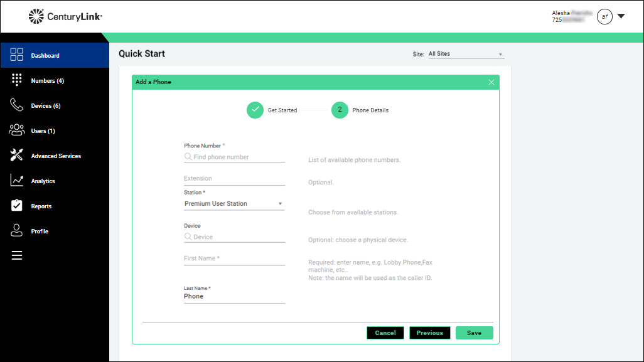Click the Analytics chart icon
This screenshot has height=362, width=644.
pos(17,181)
